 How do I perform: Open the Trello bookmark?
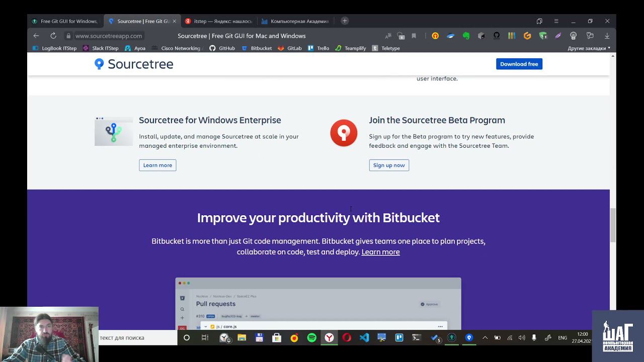click(x=318, y=48)
